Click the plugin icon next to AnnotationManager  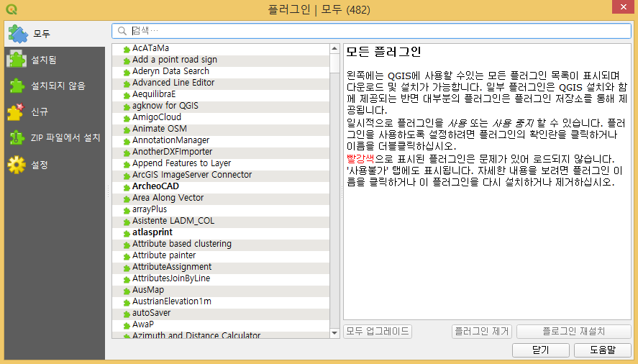(x=127, y=142)
